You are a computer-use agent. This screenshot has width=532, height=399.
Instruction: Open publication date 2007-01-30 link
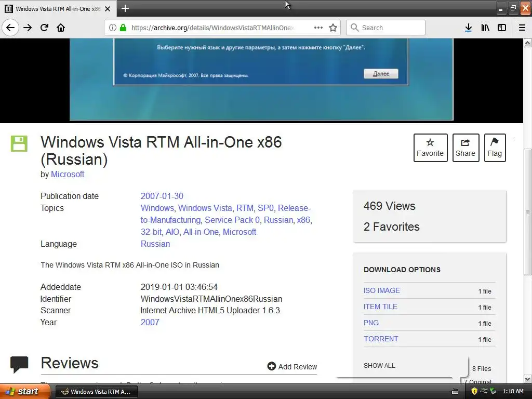click(162, 196)
